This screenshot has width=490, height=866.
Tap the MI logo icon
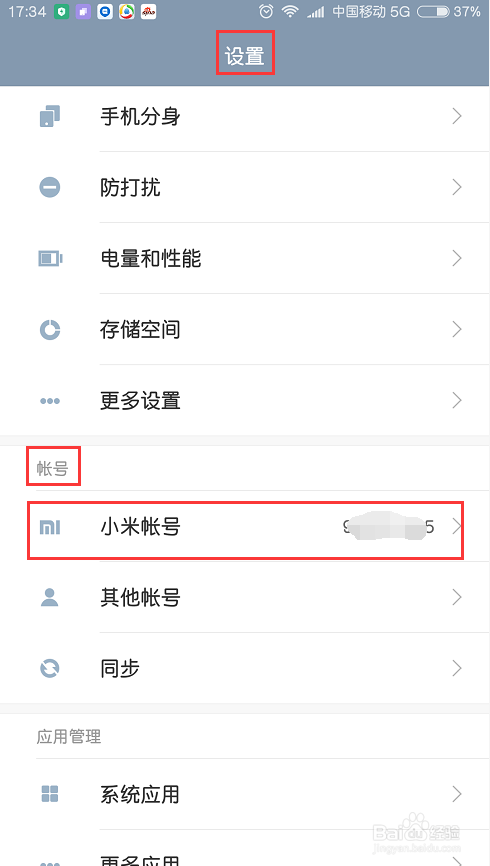click(x=50, y=527)
